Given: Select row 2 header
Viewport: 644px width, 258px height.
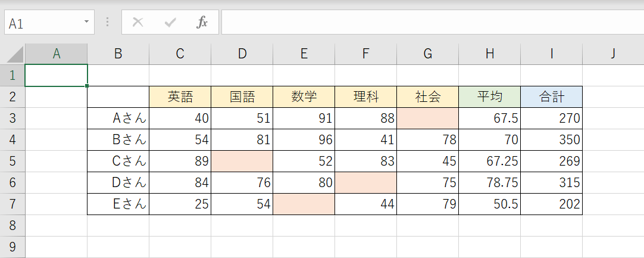Looking at the screenshot, I should [x=12, y=97].
